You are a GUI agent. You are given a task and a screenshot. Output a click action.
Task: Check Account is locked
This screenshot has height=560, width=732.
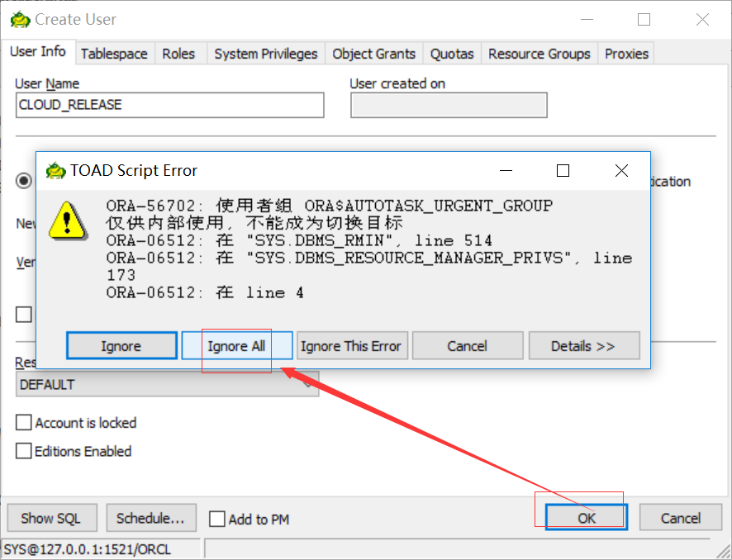[24, 422]
